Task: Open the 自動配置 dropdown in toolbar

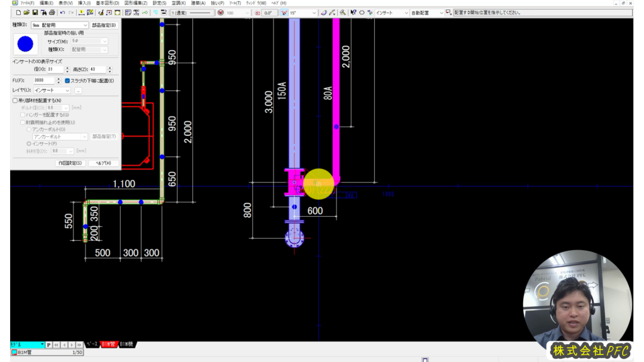Action: pos(430,13)
